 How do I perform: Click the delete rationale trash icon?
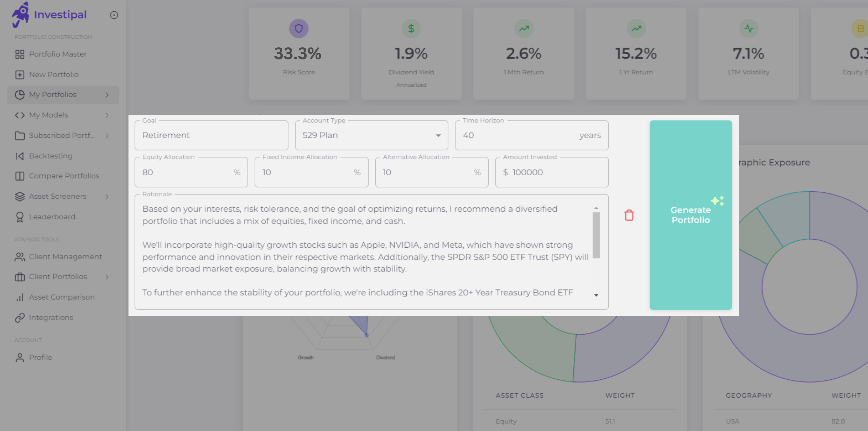[x=629, y=215]
